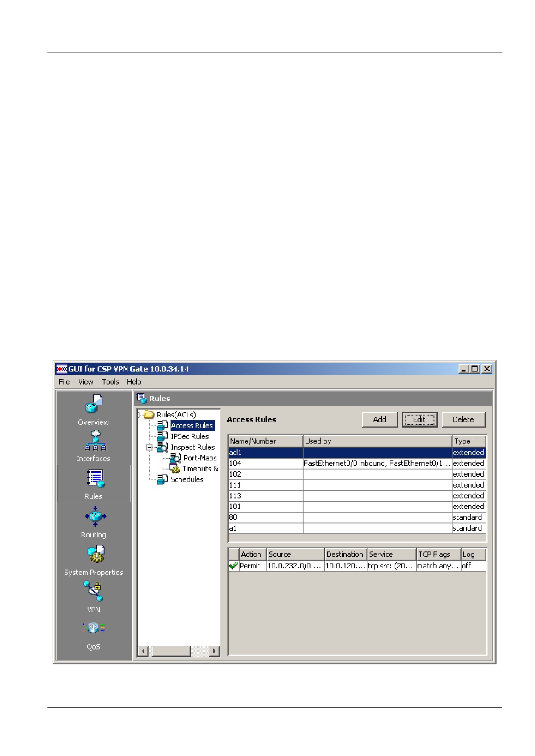The image size is (535, 756).
Task: Click the match any TCP flags cell
Action: (438, 566)
